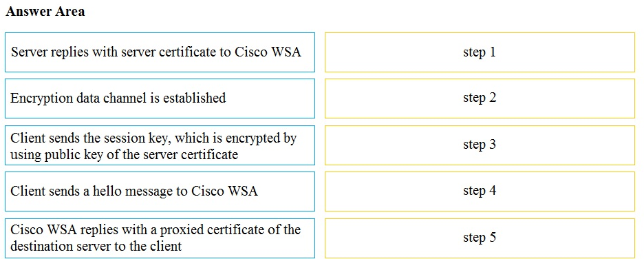Click the 'step 5' label text
The image size is (644, 259).
click(480, 238)
